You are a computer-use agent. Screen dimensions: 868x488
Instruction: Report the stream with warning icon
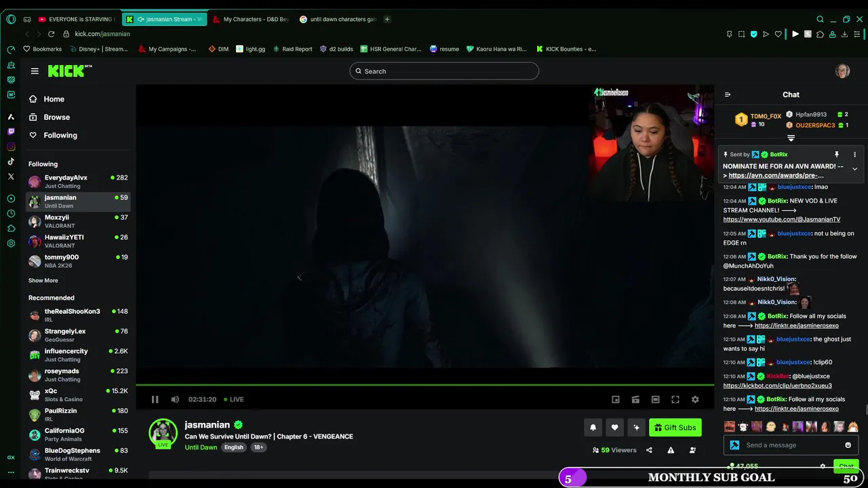click(x=671, y=450)
